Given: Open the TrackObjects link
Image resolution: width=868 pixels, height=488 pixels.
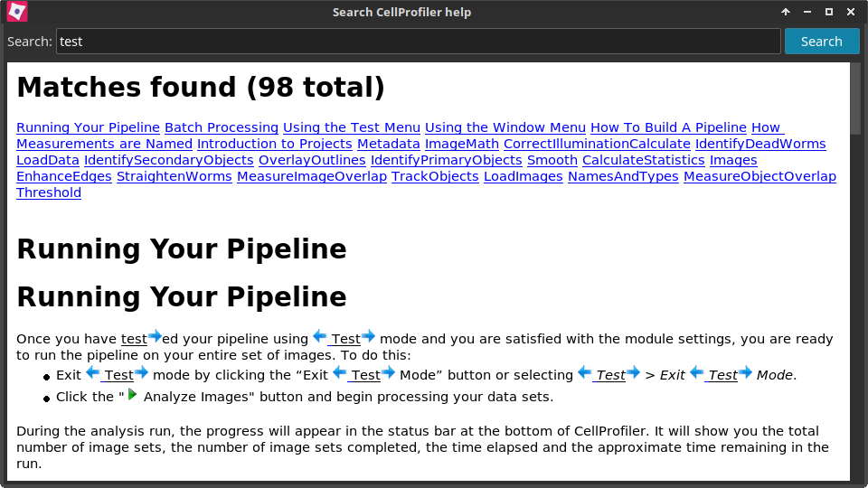Looking at the screenshot, I should pos(435,176).
